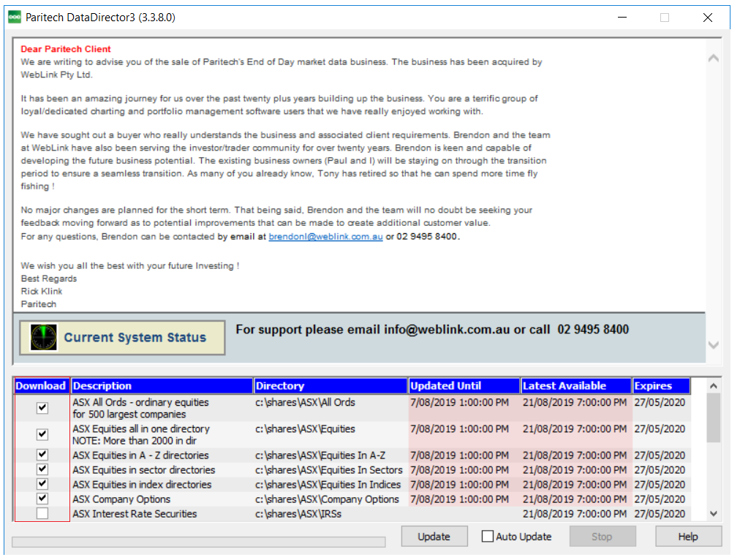740x560 pixels.
Task: Toggle ASX Equities in sector directories checkbox
Action: point(42,469)
